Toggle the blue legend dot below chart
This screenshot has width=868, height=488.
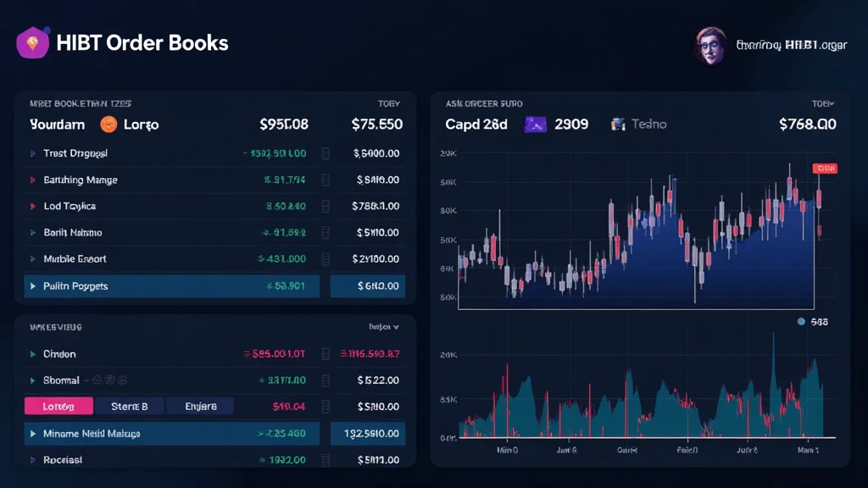801,322
